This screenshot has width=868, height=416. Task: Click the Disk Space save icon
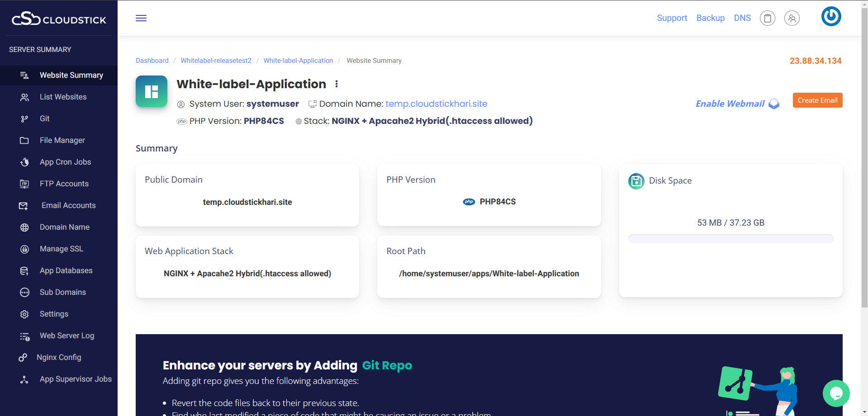636,181
